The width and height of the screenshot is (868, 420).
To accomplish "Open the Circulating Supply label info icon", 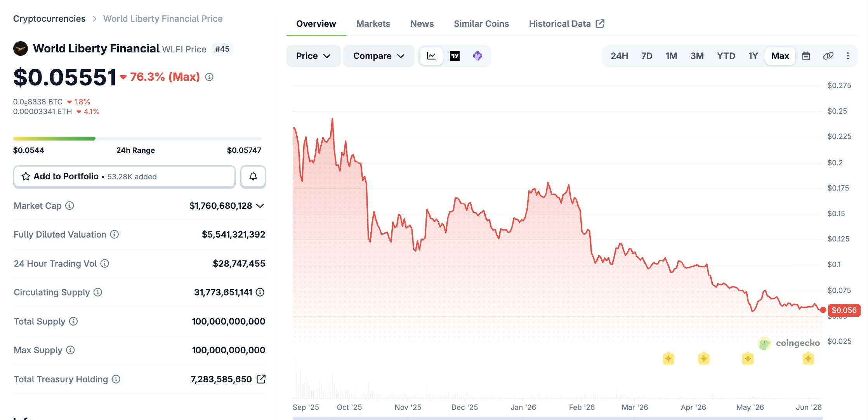I will tap(98, 292).
